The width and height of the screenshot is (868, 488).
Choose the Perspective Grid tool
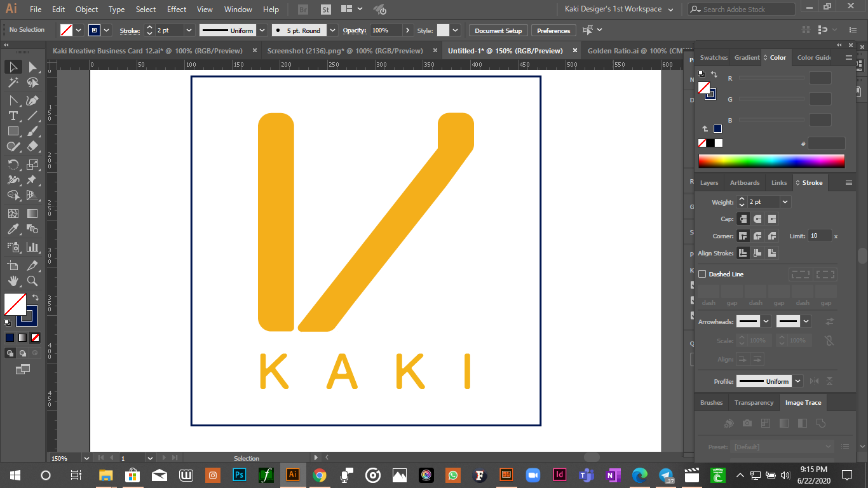(x=33, y=195)
